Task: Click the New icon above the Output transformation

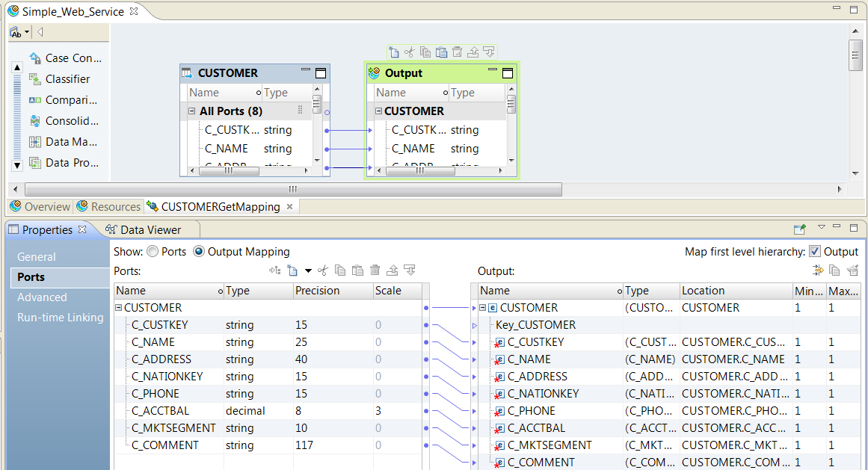Action: point(393,52)
